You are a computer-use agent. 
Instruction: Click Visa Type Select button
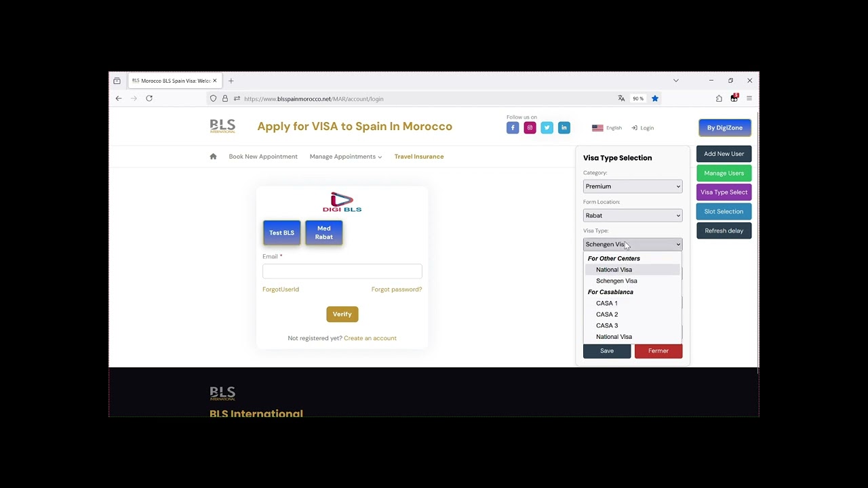[724, 192]
